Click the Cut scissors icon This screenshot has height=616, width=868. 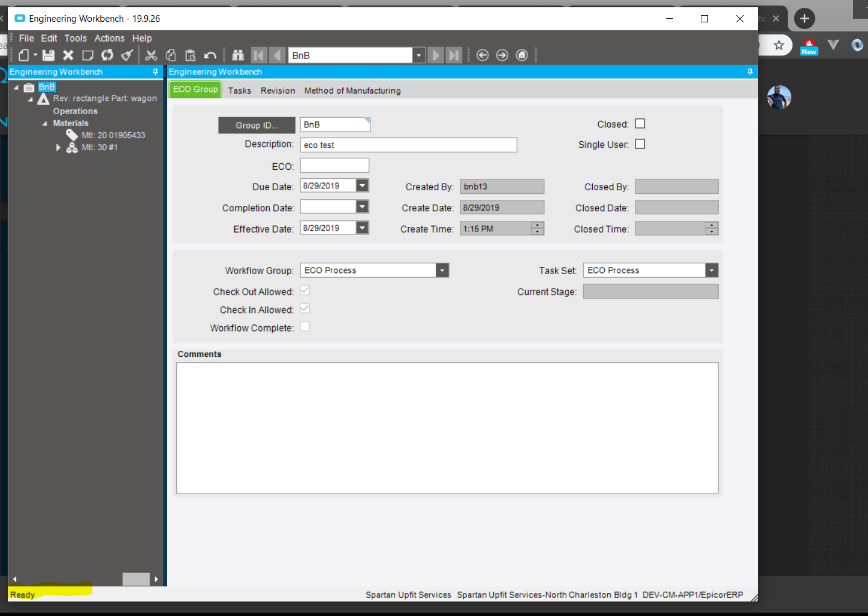tap(151, 55)
